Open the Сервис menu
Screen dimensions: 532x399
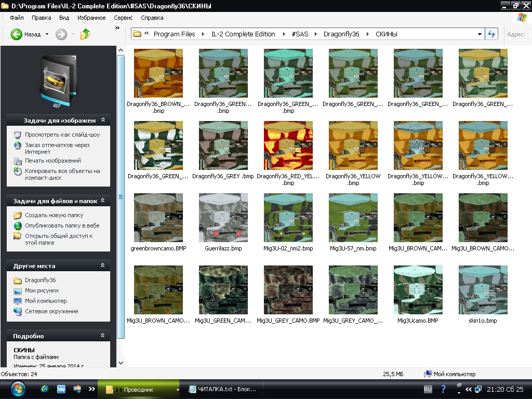pyautogui.click(x=123, y=18)
